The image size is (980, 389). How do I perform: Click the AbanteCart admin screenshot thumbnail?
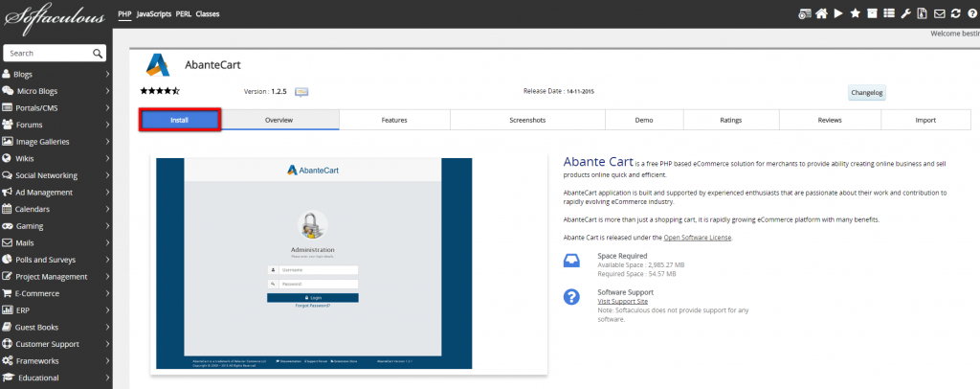314,263
